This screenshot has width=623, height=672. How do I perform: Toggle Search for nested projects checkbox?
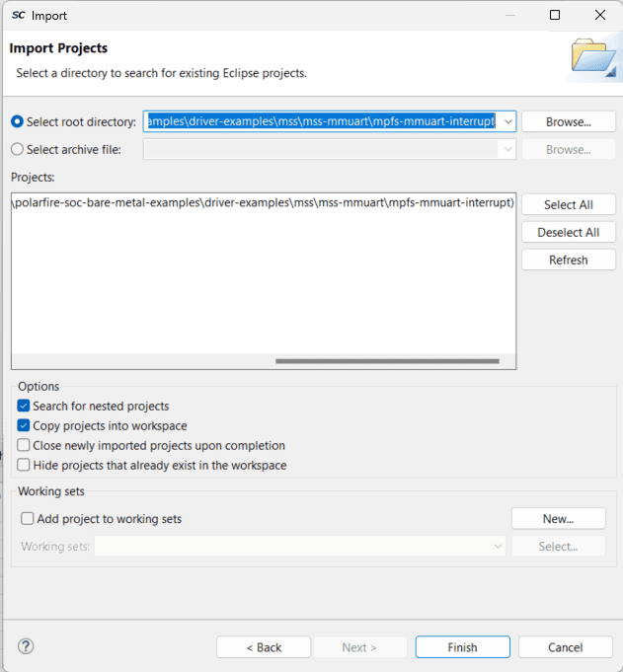click(x=24, y=406)
